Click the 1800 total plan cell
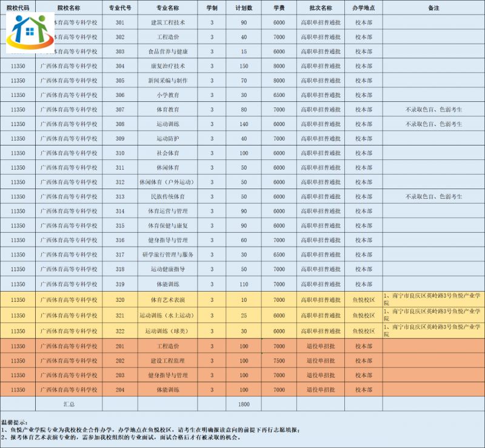Image resolution: width=485 pixels, height=448 pixels. tap(244, 403)
